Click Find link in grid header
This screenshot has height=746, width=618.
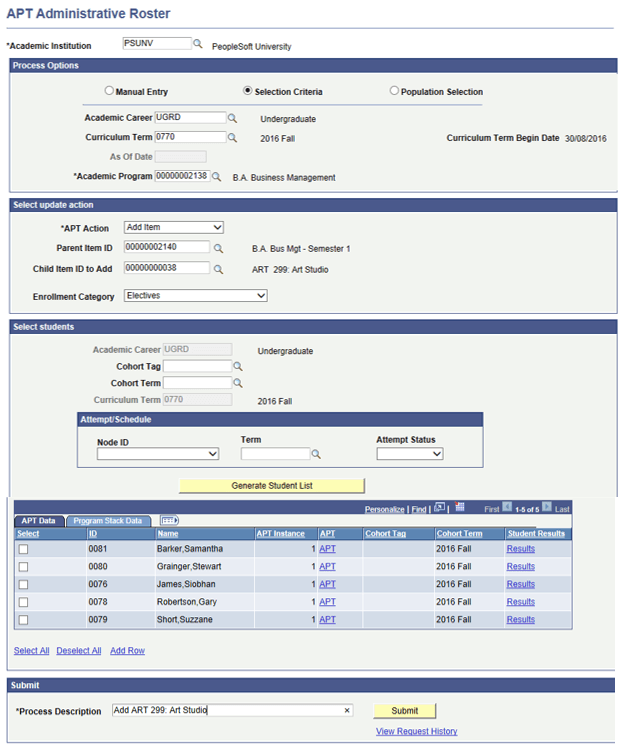[x=419, y=510]
